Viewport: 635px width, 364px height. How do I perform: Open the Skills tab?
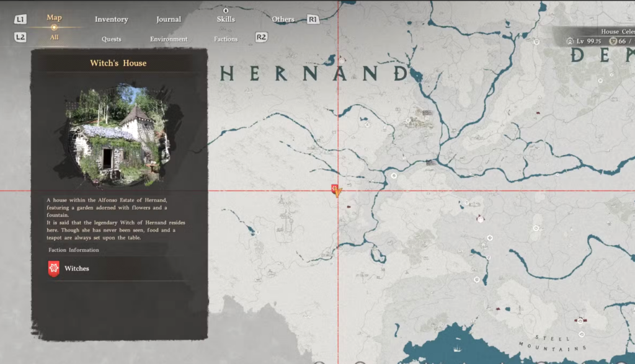point(226,19)
